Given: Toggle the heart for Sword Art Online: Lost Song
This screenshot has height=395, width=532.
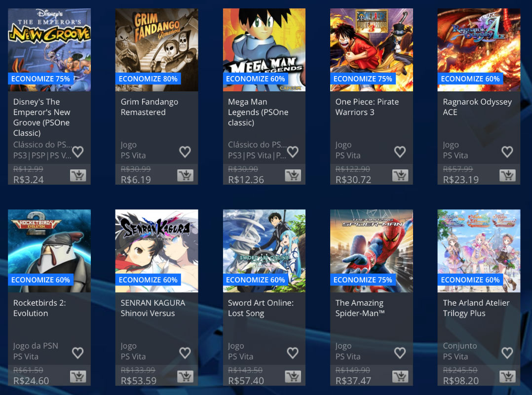Looking at the screenshot, I should pyautogui.click(x=293, y=353).
